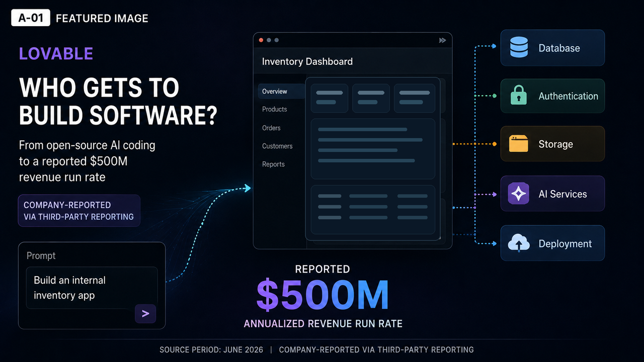Viewport: 644px width, 362px height.
Task: Open the yellow Storage folder icon
Action: [x=519, y=144]
